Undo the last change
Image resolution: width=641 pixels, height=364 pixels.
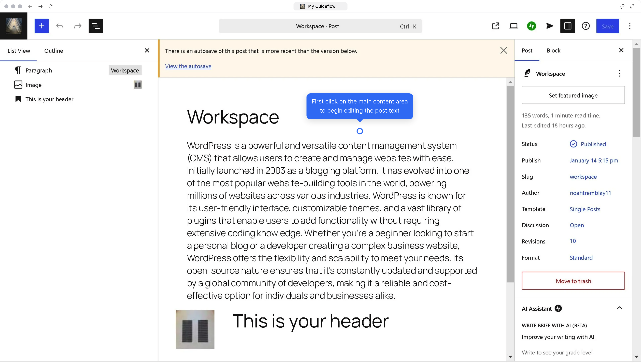tap(60, 26)
